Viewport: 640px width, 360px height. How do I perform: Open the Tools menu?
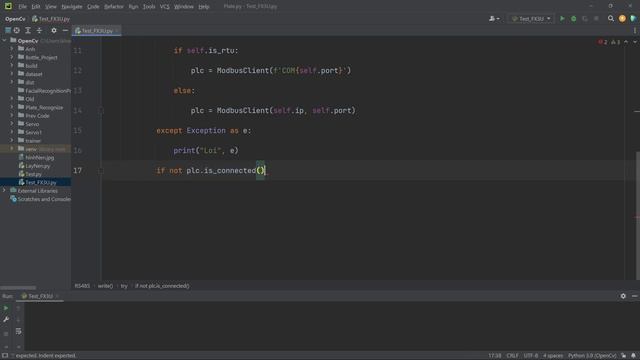[149, 7]
